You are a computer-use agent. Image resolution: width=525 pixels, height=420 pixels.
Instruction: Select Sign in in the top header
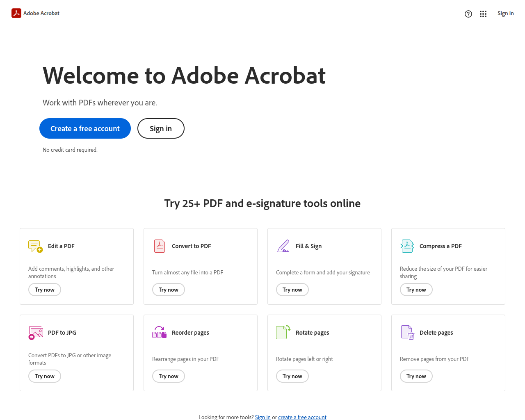pos(505,13)
